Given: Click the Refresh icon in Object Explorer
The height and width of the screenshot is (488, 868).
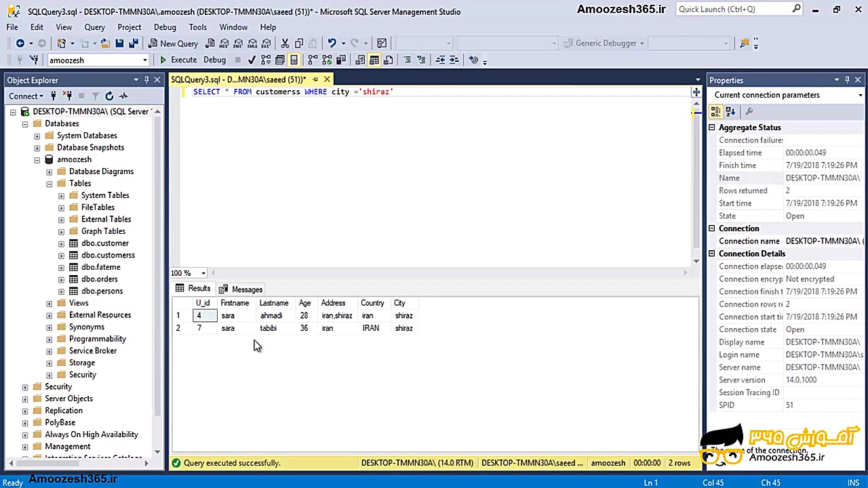Looking at the screenshot, I should 109,96.
